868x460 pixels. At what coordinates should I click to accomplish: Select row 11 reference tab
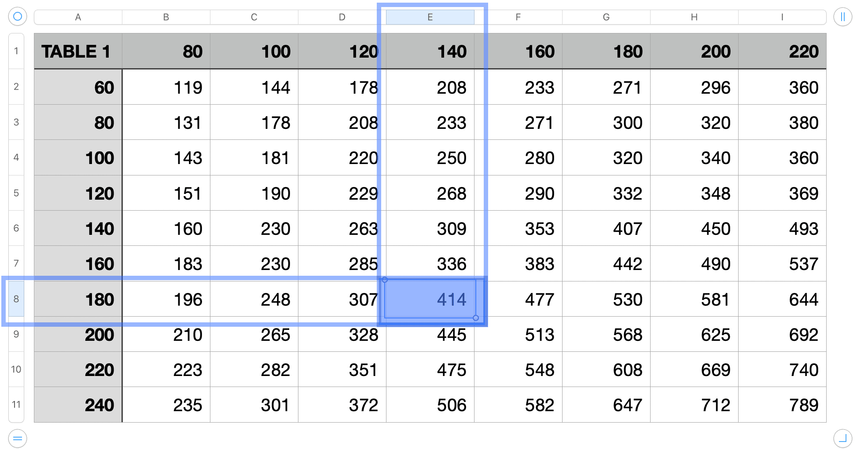click(16, 405)
